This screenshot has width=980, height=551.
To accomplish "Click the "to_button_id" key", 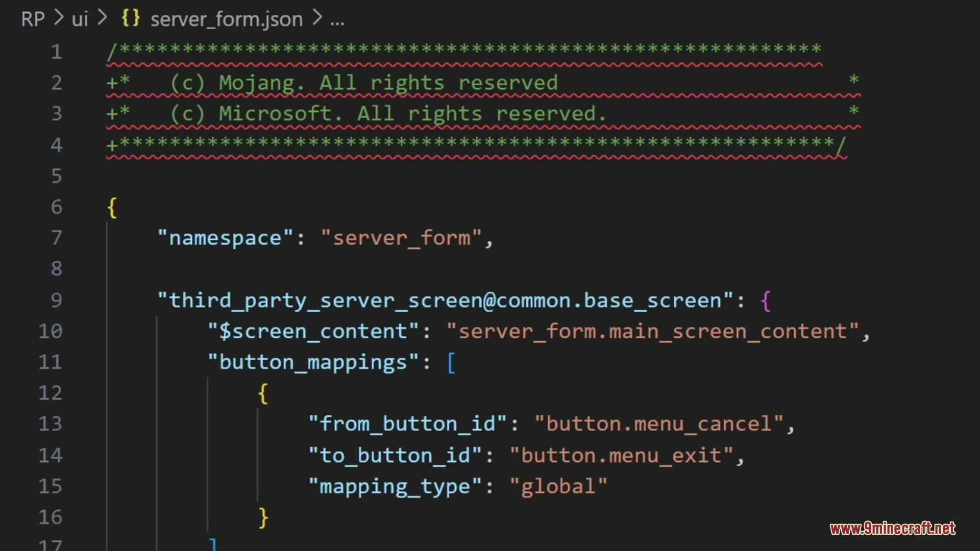I will 395,456.
